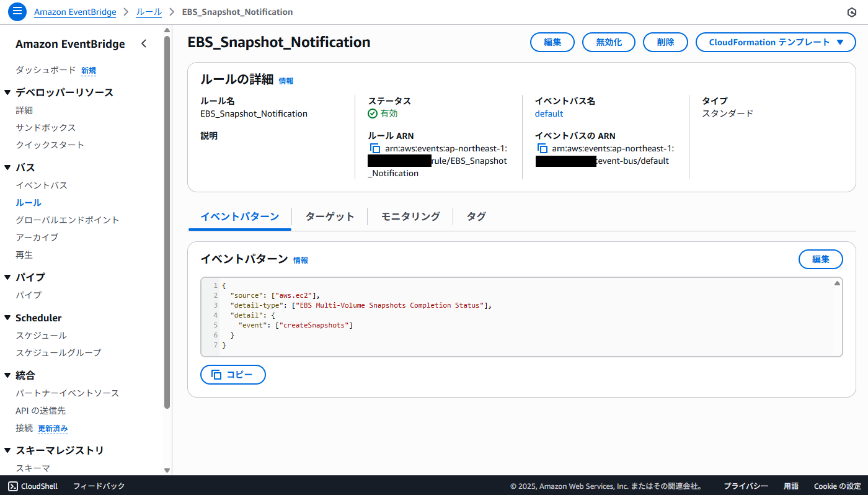Collapse the code editor with the arrow
Image resolution: width=868 pixels, height=495 pixels.
point(837,283)
